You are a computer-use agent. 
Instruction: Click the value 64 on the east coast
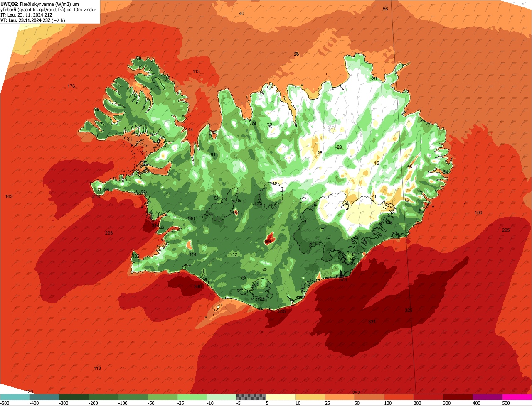[x=445, y=172]
